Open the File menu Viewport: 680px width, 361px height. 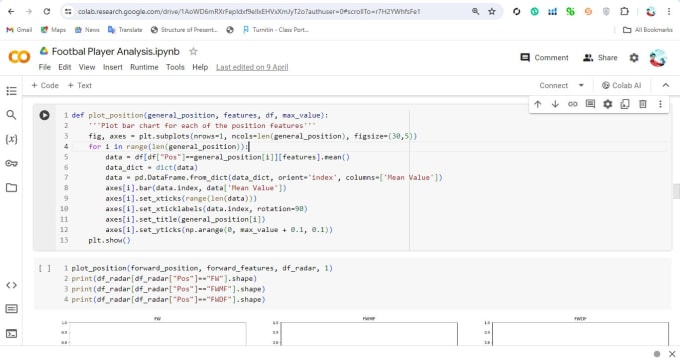(45, 67)
